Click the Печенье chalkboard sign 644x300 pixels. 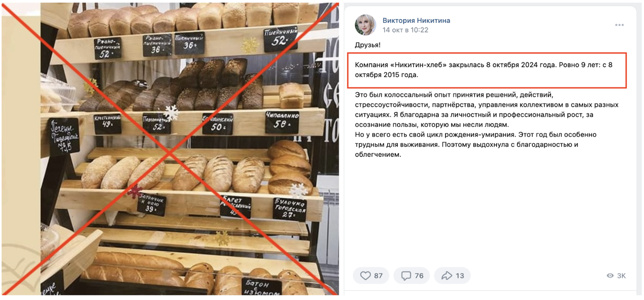coord(64,136)
